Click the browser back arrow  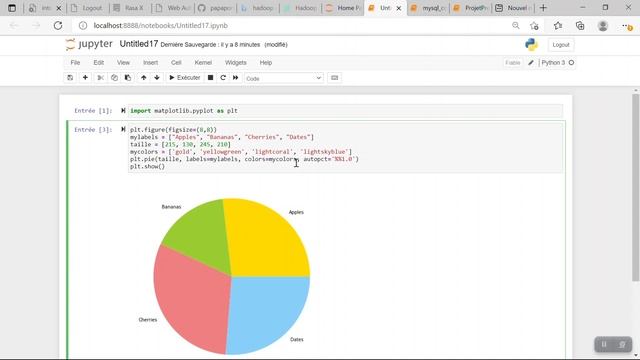click(x=14, y=25)
